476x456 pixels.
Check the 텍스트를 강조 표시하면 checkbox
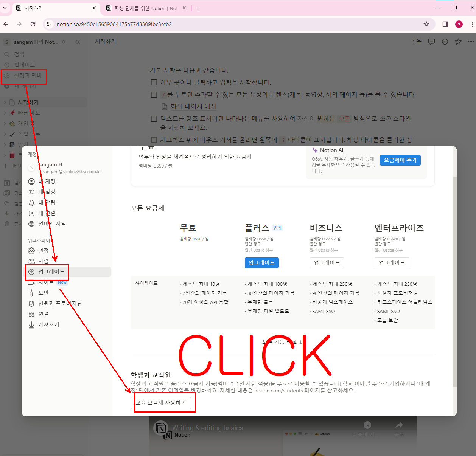tap(154, 119)
